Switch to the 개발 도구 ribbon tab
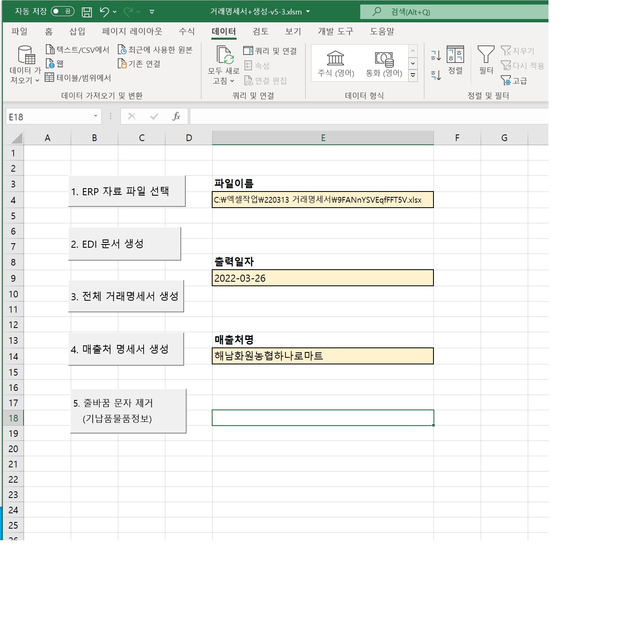 pyautogui.click(x=335, y=31)
